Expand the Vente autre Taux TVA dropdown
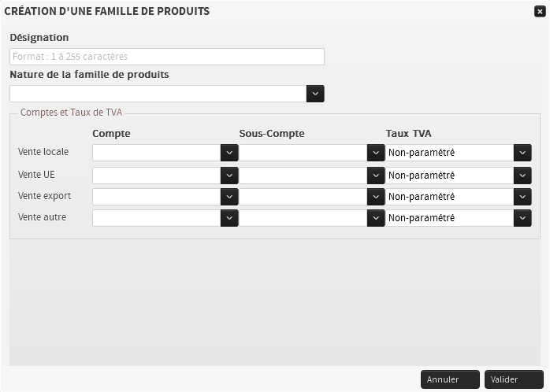This screenshot has width=550, height=392. (x=522, y=218)
